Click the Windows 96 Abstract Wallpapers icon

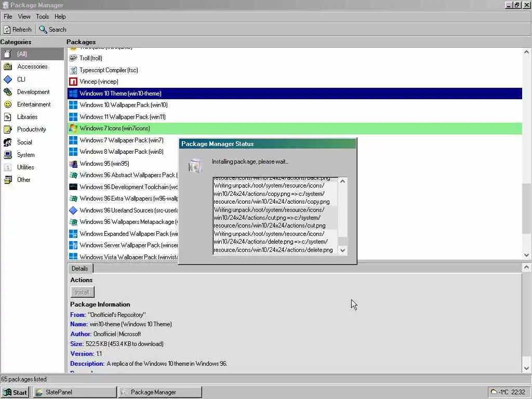point(73,175)
